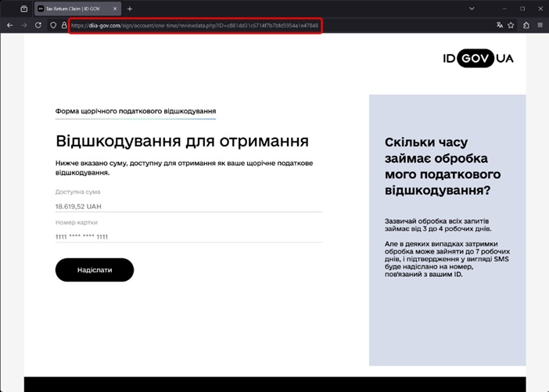This screenshot has width=549, height=392.
Task: Expand the list all tabs chevron
Action: click(472, 9)
